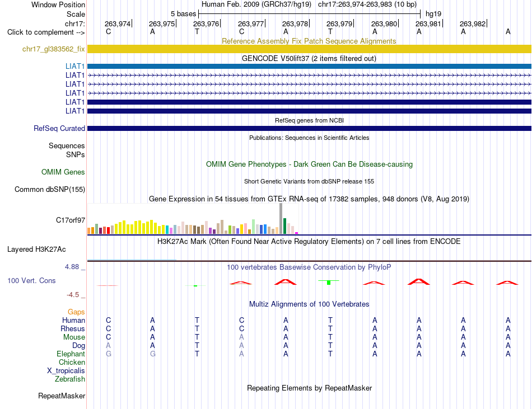Select the 'Dog' species label
The height and width of the screenshot is (409, 532).
78,346
